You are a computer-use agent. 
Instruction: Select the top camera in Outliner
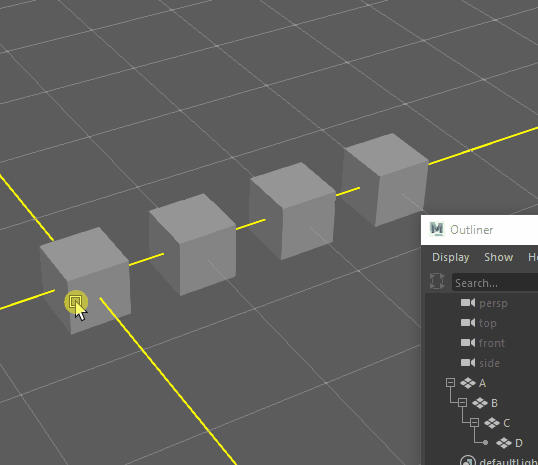[x=488, y=323]
